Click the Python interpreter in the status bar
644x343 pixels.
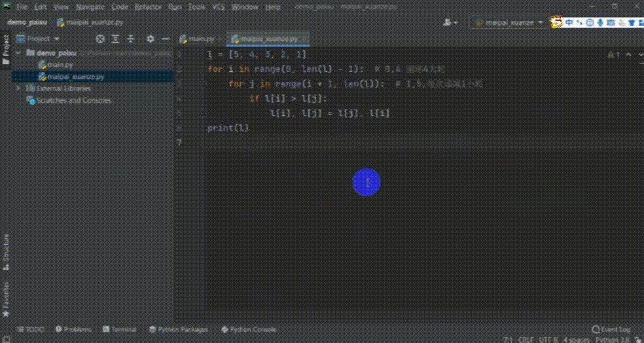click(x=613, y=340)
